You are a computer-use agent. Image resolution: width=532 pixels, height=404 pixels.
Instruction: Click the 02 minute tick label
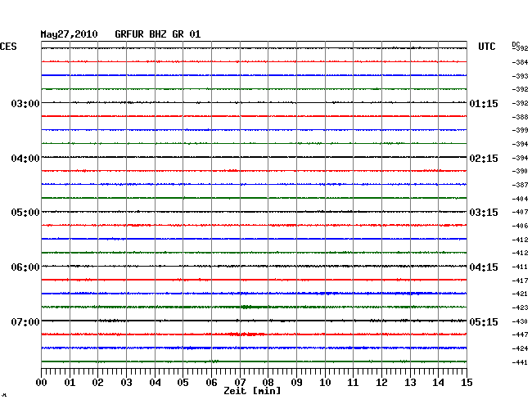coord(97,383)
